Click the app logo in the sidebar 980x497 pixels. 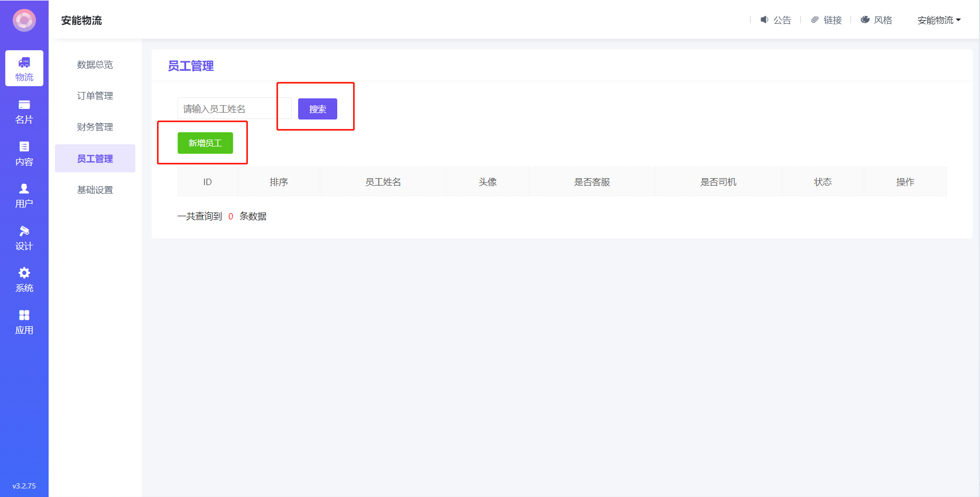click(24, 21)
